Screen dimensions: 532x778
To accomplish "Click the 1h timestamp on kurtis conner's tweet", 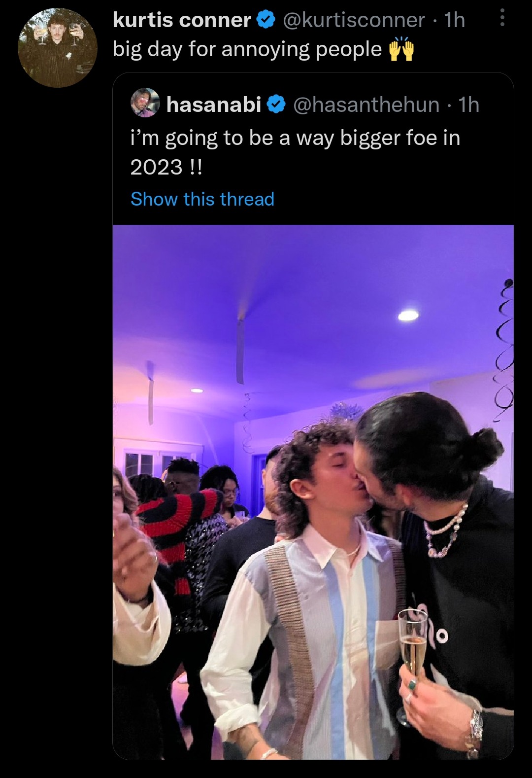I will (454, 20).
